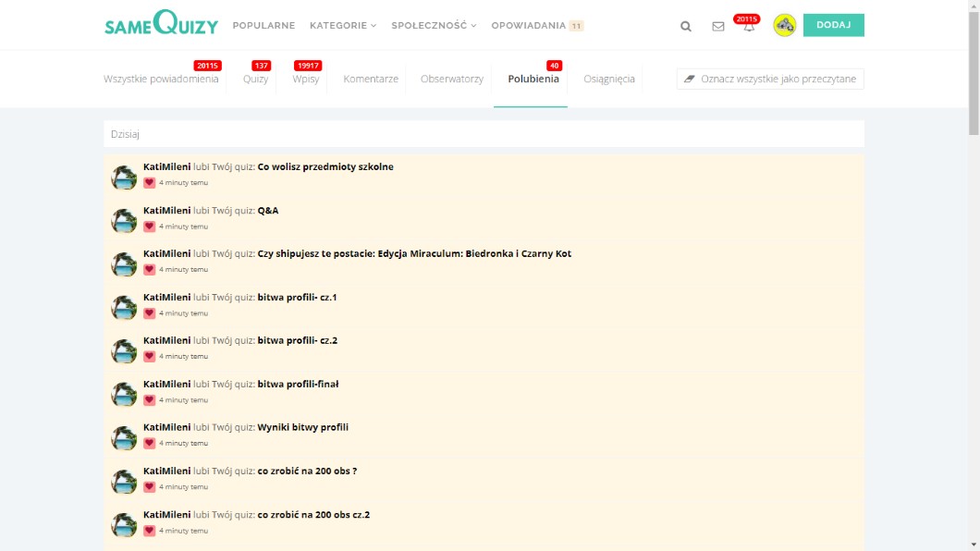Open the user profile avatar
The height and width of the screenshot is (551, 980).
785,25
